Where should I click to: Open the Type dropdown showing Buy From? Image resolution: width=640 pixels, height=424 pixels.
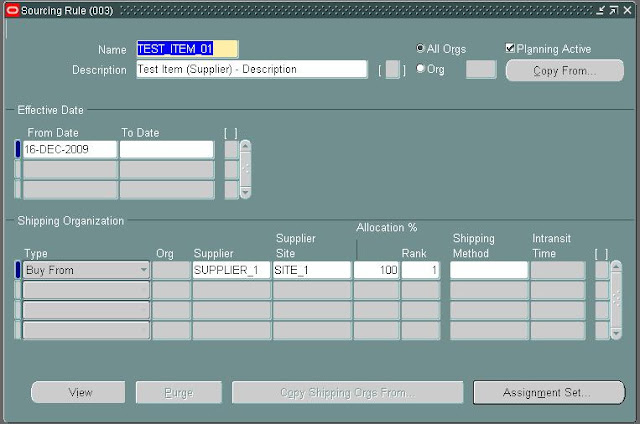(x=87, y=270)
